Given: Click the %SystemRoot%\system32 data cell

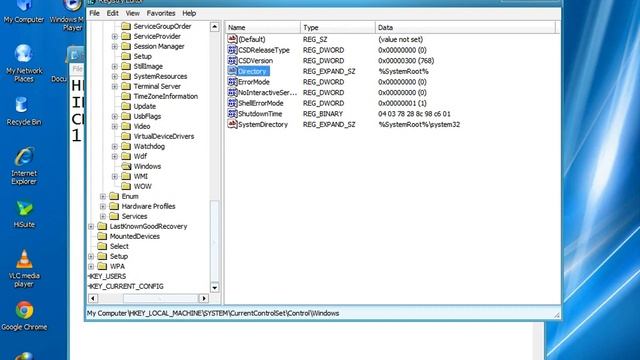Looking at the screenshot, I should 419,124.
